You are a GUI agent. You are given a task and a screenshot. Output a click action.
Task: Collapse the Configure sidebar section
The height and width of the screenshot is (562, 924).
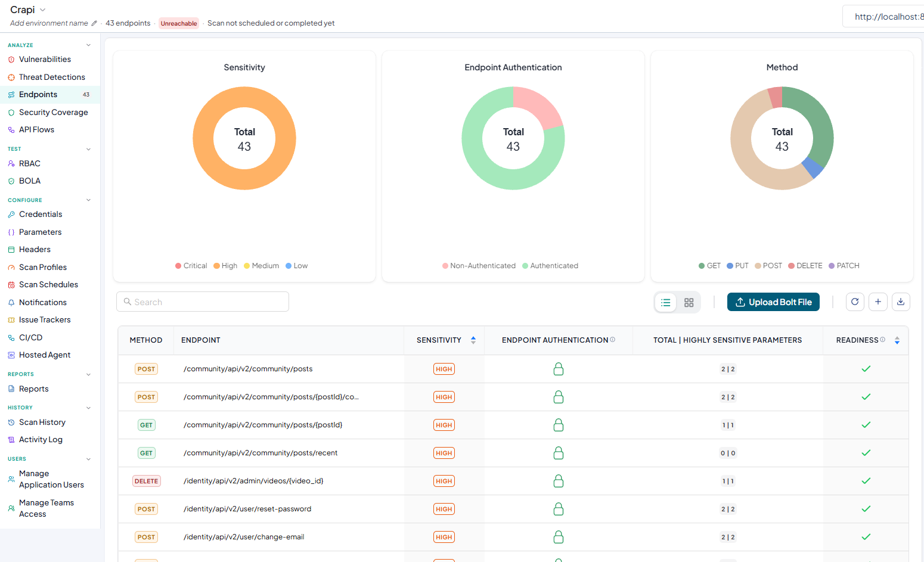pos(89,200)
